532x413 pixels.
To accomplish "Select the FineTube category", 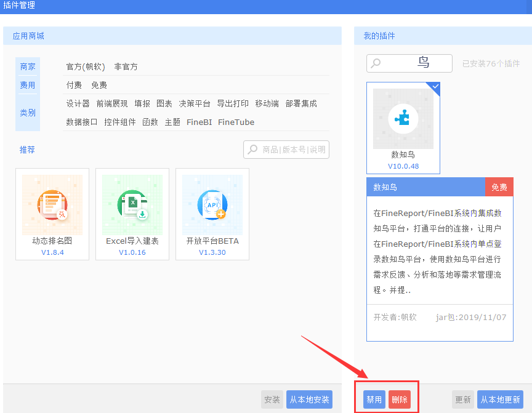I will pyautogui.click(x=236, y=122).
